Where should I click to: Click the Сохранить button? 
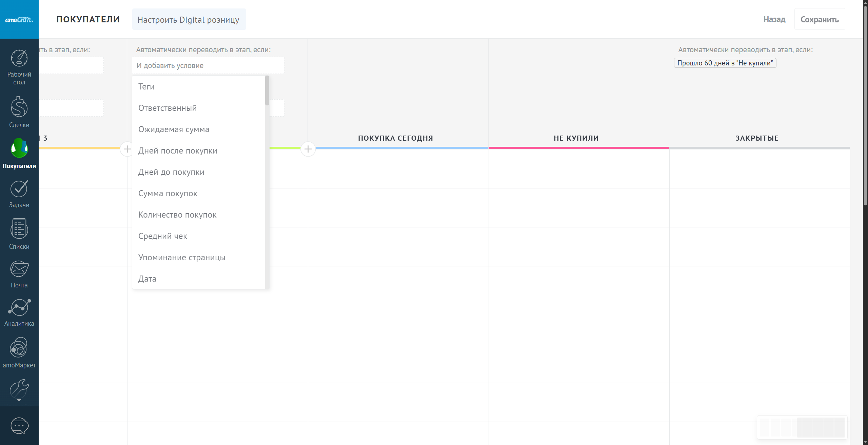point(820,19)
